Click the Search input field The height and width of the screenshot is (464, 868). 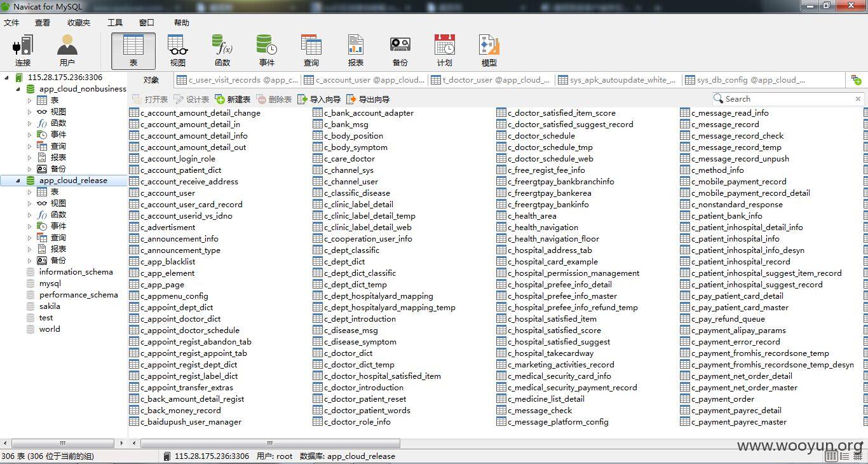(x=788, y=99)
